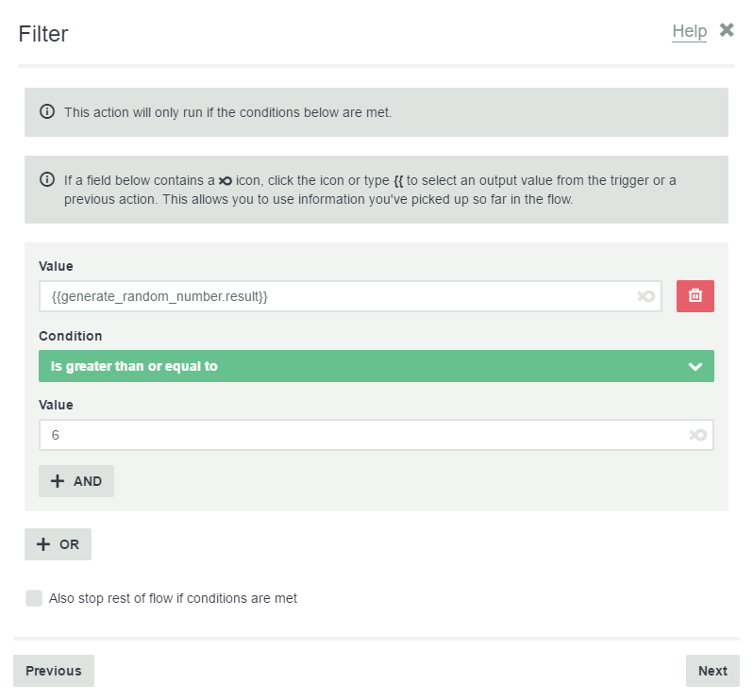Click the plus icon on the AND button
753x700 pixels.
tap(58, 481)
